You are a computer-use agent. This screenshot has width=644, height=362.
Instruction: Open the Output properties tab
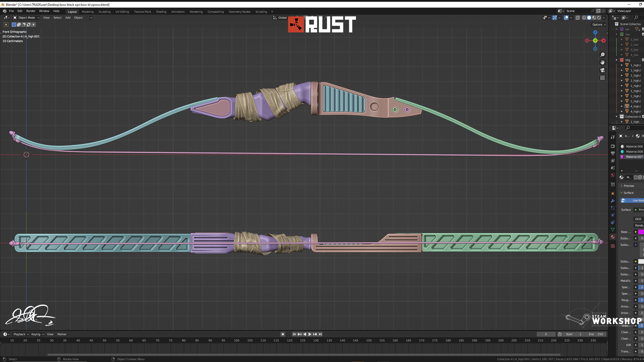coord(613,153)
